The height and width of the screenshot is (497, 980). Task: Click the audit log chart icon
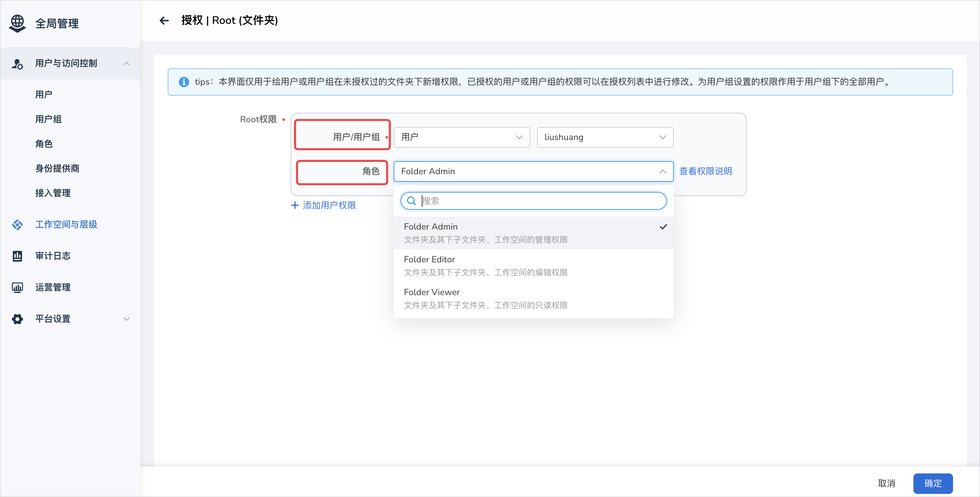(x=17, y=256)
